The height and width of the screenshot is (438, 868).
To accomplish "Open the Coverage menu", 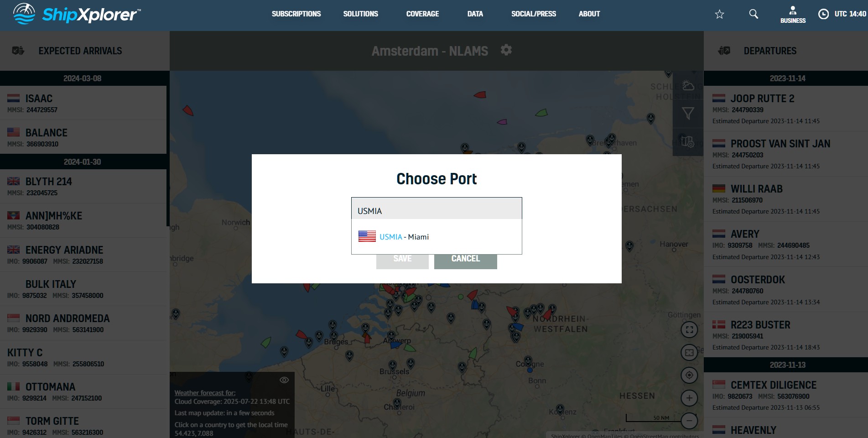I will [422, 14].
